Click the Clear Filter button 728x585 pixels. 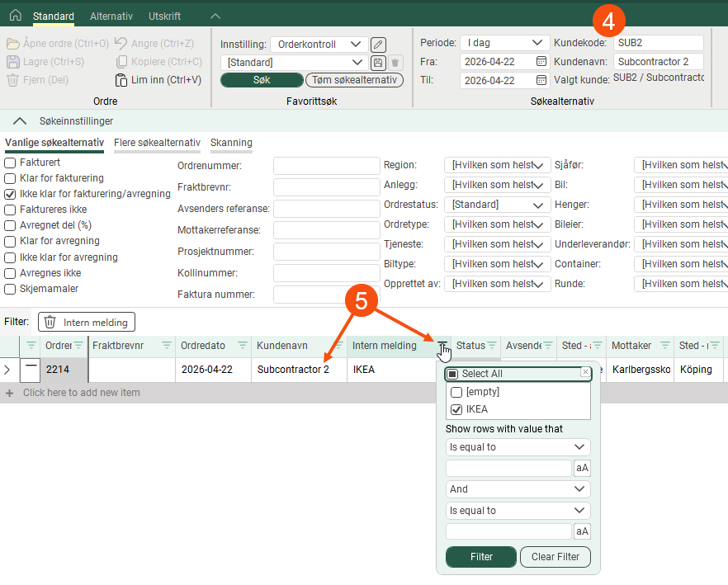click(555, 557)
